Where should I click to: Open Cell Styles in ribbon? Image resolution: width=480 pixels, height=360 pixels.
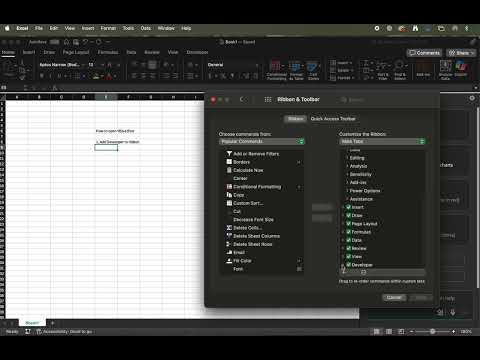point(313,70)
